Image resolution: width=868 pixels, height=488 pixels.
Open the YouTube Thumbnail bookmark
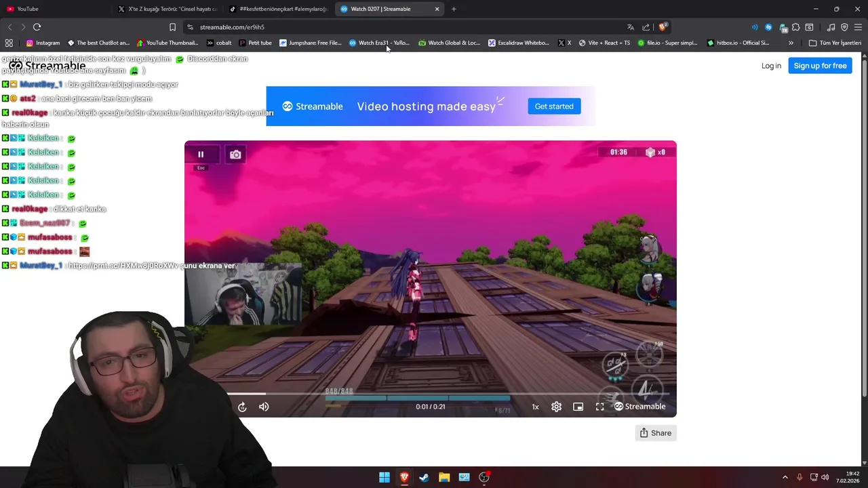(167, 43)
